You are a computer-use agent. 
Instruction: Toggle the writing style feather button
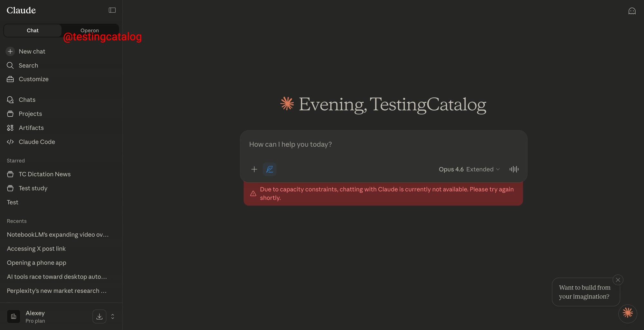click(270, 169)
